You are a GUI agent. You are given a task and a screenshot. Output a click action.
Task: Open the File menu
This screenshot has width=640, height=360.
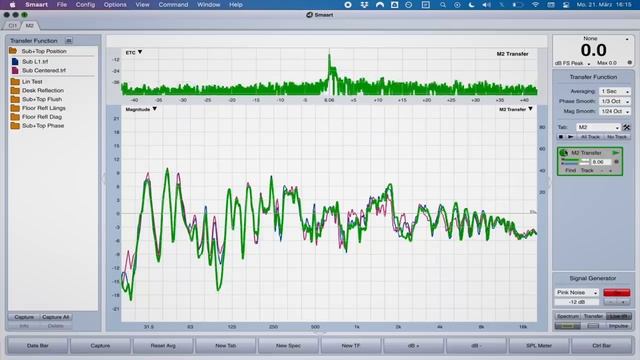click(x=62, y=5)
